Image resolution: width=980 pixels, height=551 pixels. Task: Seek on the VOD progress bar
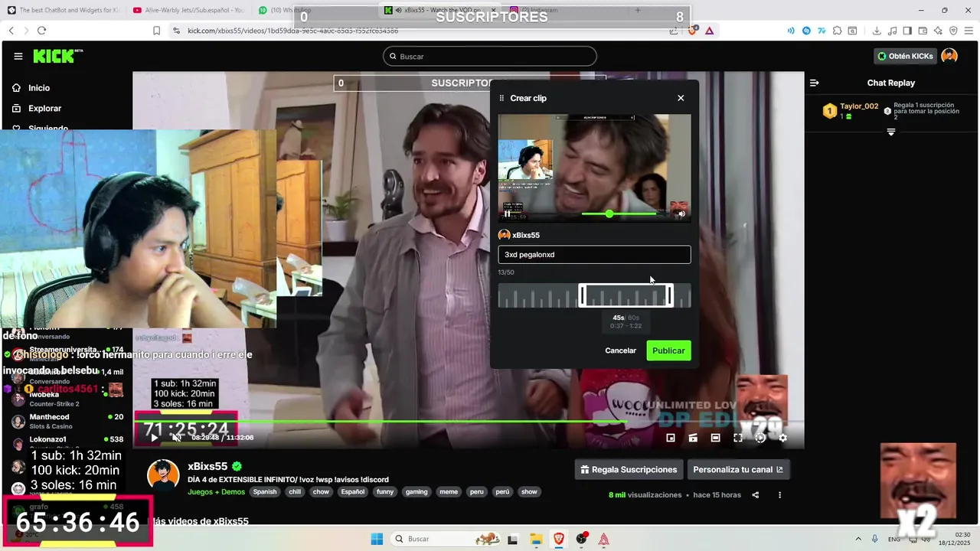tap(468, 422)
